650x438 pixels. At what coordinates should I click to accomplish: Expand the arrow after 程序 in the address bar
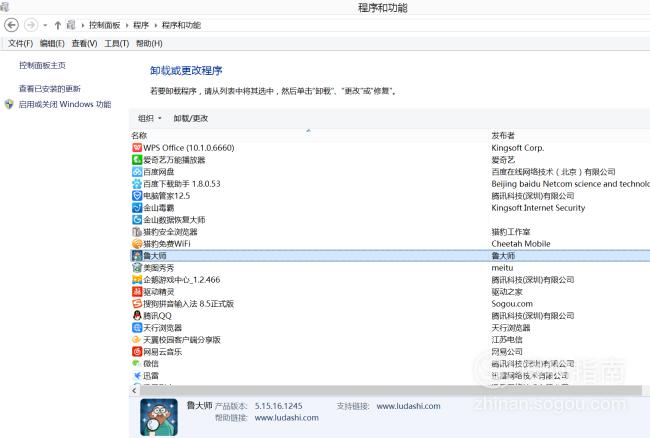click(x=156, y=25)
